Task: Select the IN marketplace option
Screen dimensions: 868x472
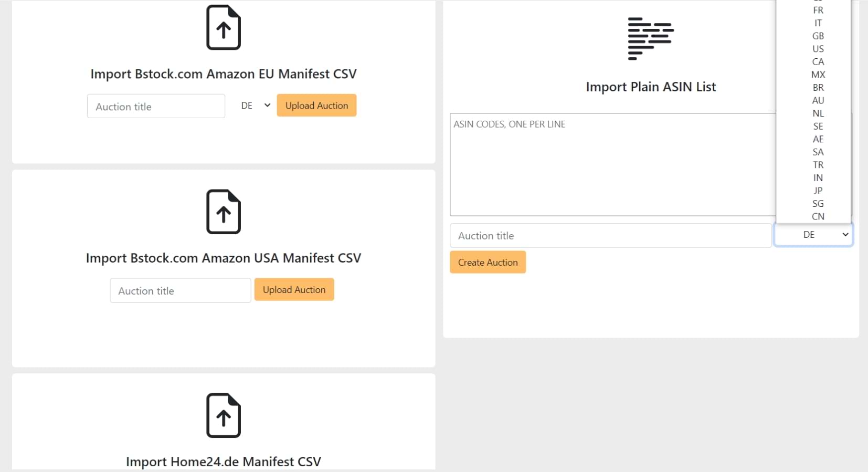Action: point(818,177)
